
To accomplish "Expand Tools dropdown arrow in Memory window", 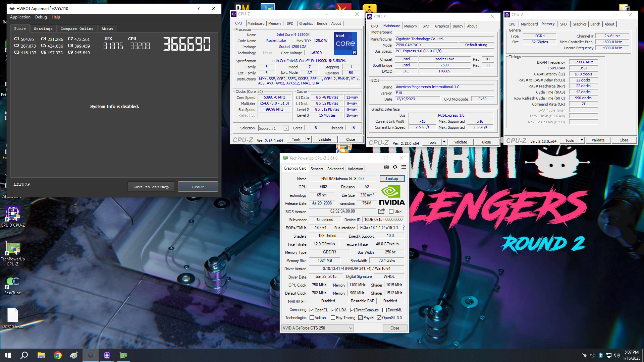I will [x=582, y=140].
